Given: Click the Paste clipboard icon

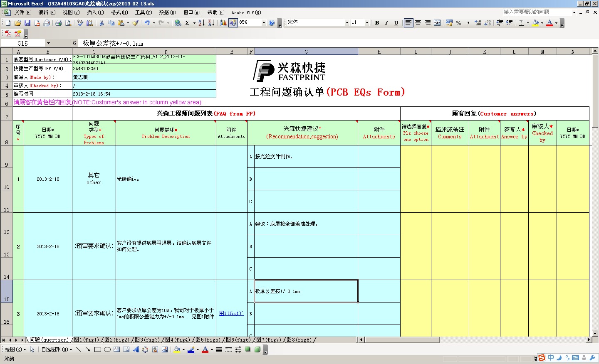Looking at the screenshot, I should [121, 23].
